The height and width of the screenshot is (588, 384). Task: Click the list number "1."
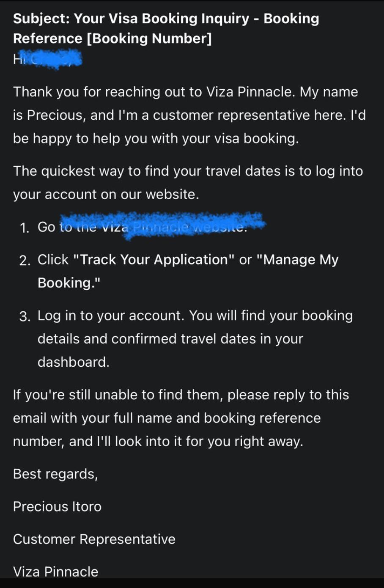pyautogui.click(x=25, y=228)
